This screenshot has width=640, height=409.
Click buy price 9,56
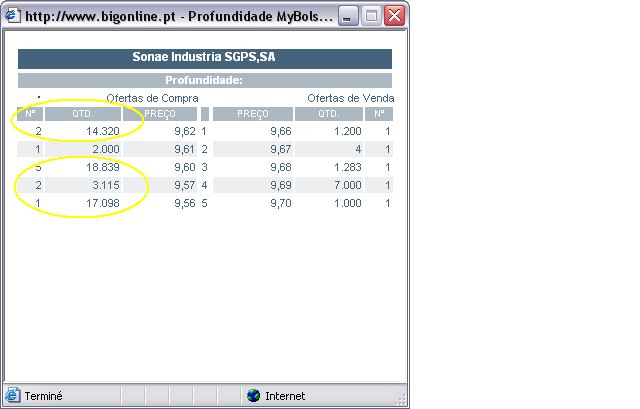click(x=185, y=203)
